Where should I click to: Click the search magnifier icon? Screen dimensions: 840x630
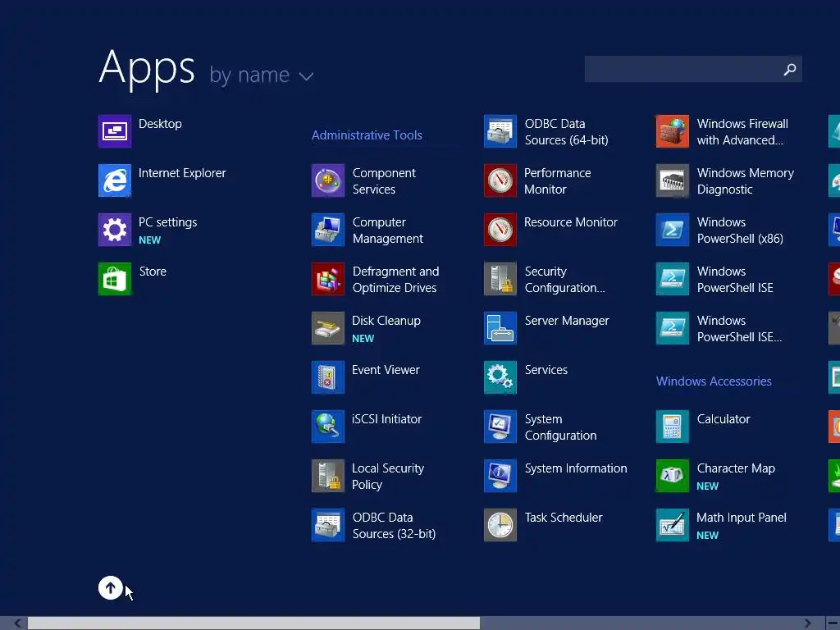coord(790,69)
